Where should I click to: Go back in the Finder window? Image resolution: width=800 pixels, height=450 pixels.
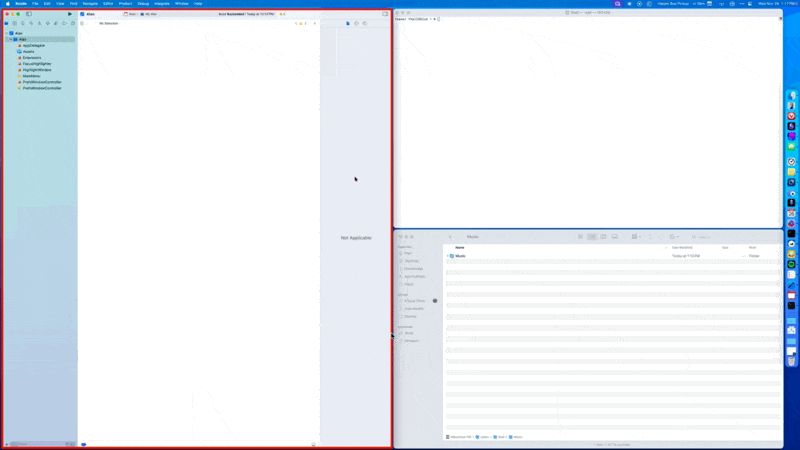click(x=450, y=237)
